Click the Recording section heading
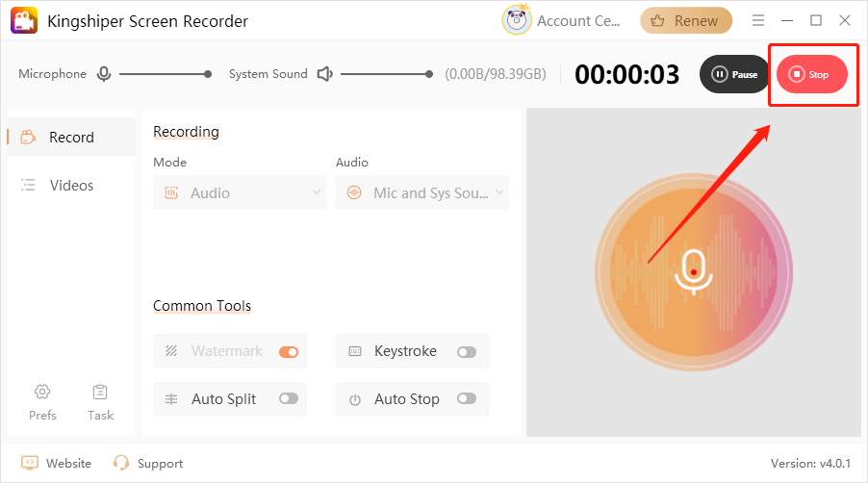The image size is (868, 483). coord(186,132)
